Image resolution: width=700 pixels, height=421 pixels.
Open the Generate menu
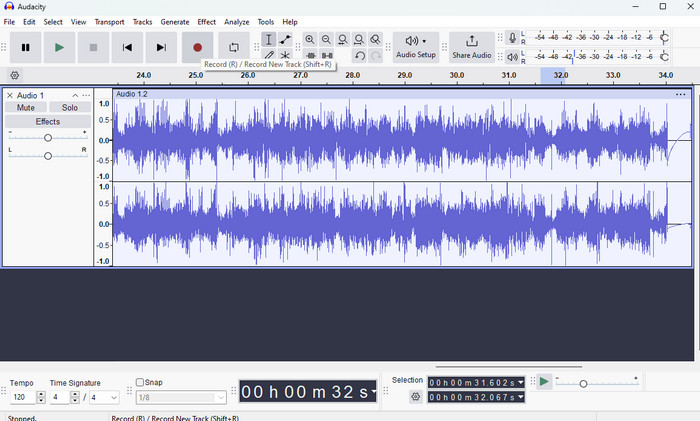coord(175,22)
